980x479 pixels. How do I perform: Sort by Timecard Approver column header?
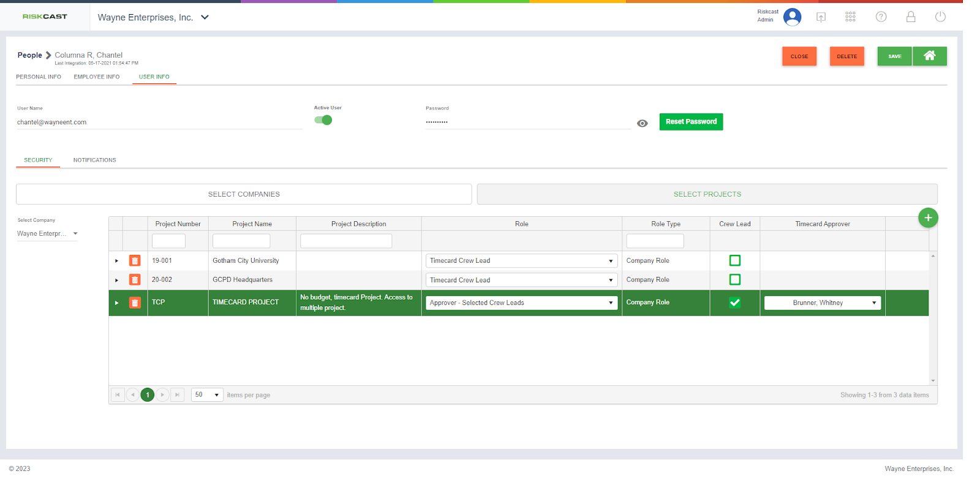click(x=823, y=224)
